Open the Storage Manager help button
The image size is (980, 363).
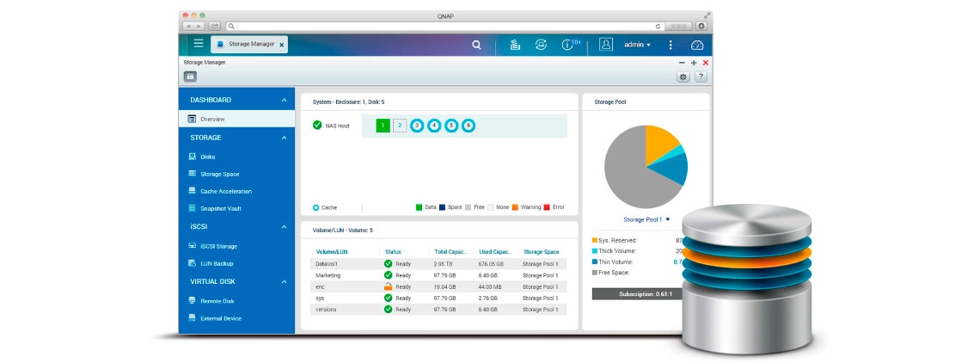[701, 77]
